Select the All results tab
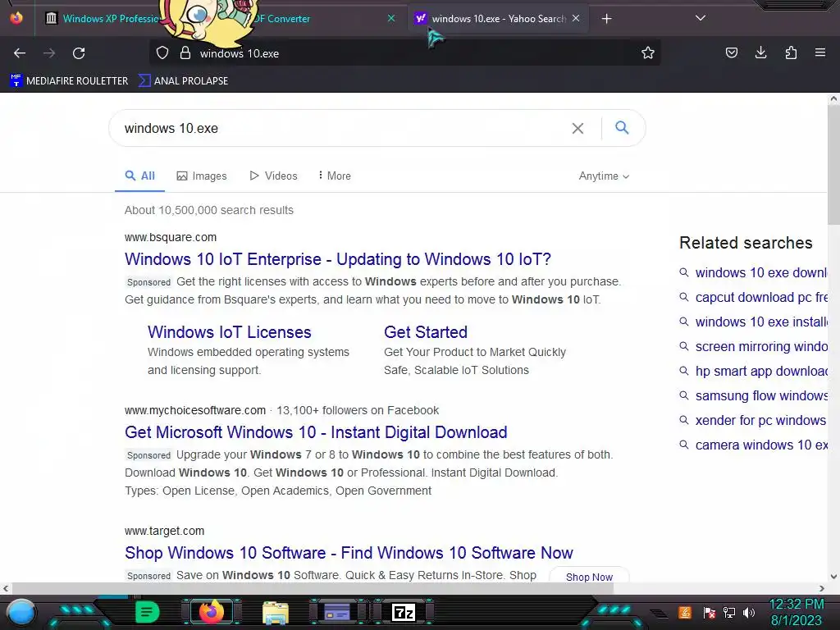 pyautogui.click(x=139, y=176)
